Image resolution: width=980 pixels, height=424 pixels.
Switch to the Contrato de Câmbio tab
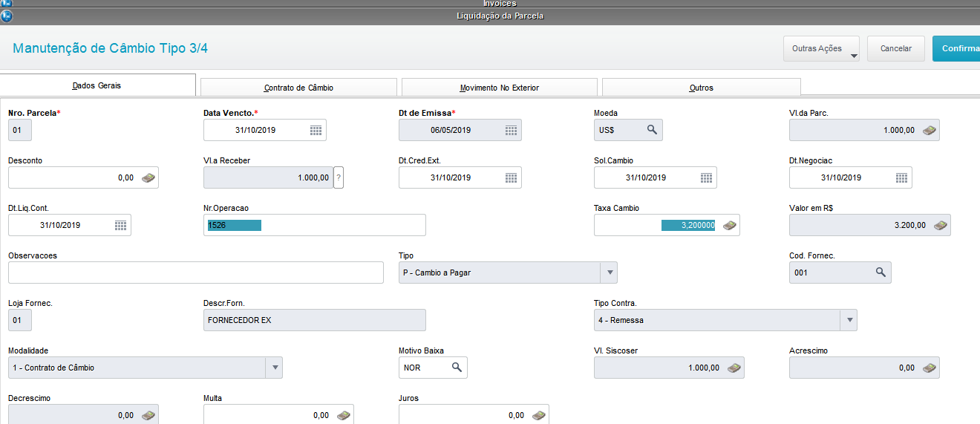coord(298,88)
